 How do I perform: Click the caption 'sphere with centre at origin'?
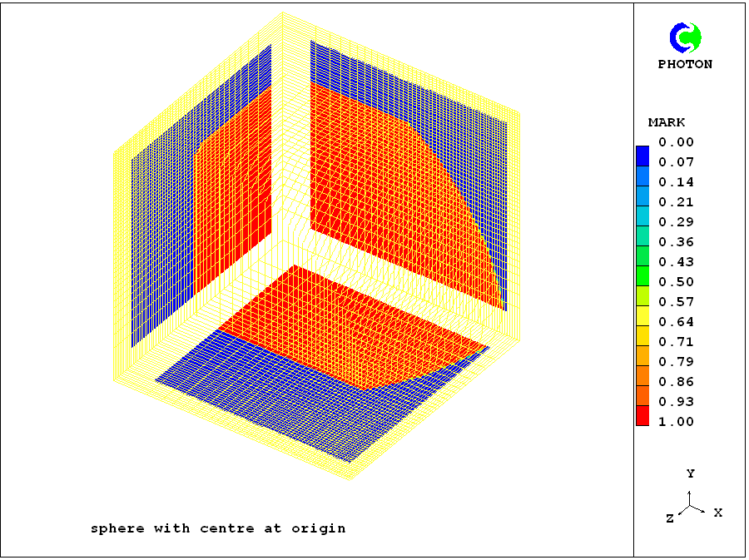click(x=217, y=528)
